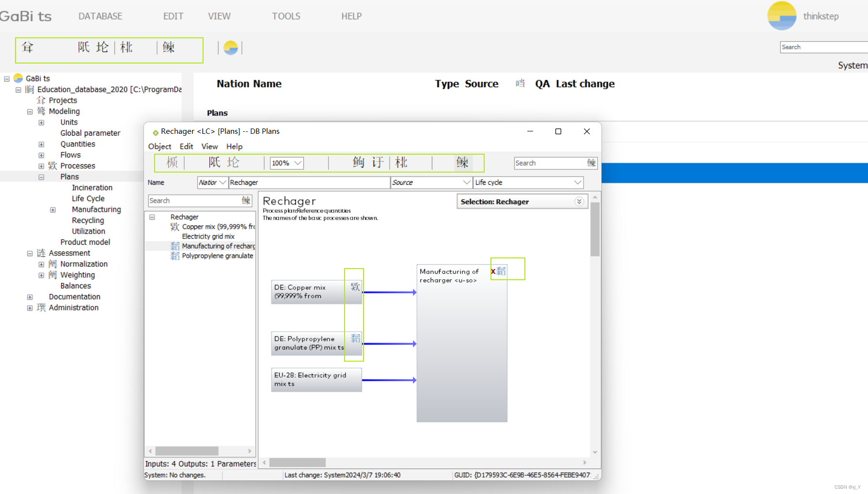Select Electricity grid mix in plan tree
This screenshot has height=494, width=868.
(208, 236)
